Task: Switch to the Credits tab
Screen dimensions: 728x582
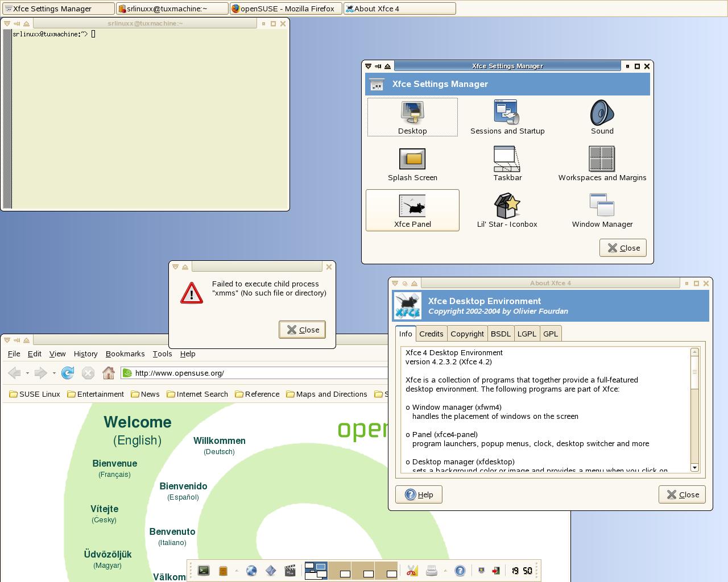Action: pos(431,334)
